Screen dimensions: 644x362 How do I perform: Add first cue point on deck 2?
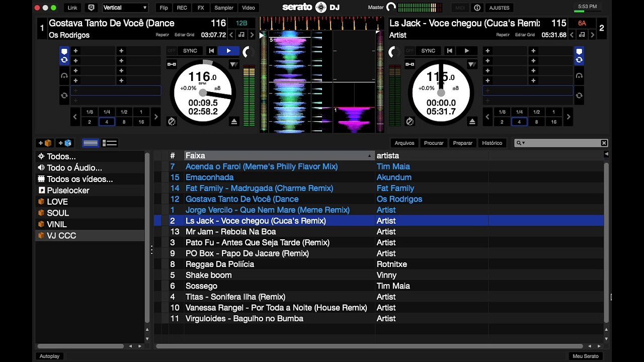(x=488, y=51)
